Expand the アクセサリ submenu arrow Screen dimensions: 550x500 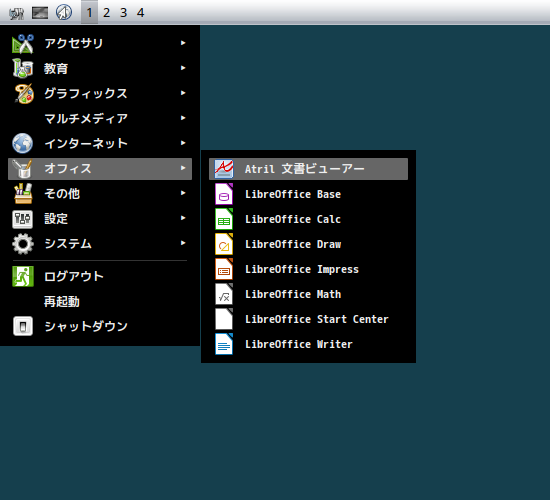pyautogui.click(x=183, y=43)
